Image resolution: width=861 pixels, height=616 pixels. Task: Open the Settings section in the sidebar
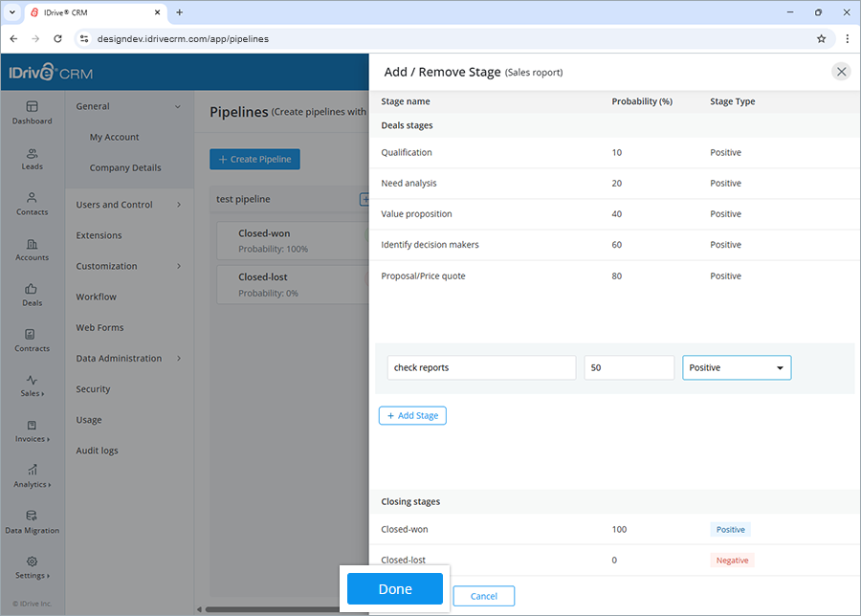tap(32, 568)
